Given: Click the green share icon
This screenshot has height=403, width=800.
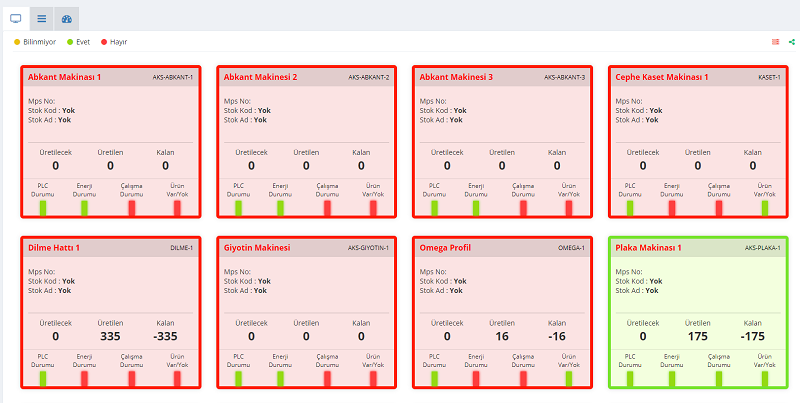Looking at the screenshot, I should click(791, 42).
